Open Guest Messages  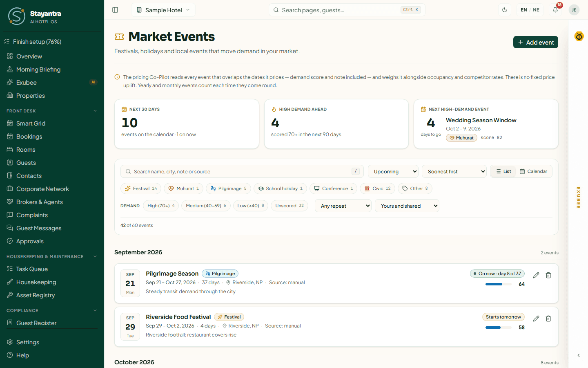(52, 228)
